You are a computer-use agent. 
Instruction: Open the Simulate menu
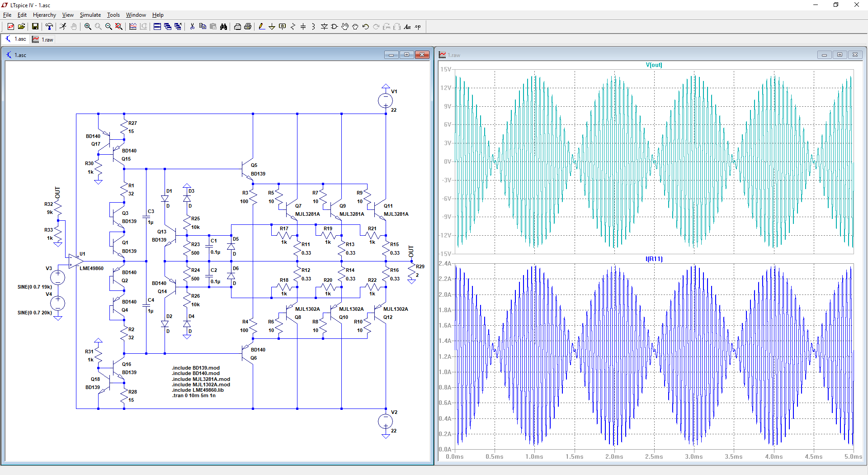[90, 15]
